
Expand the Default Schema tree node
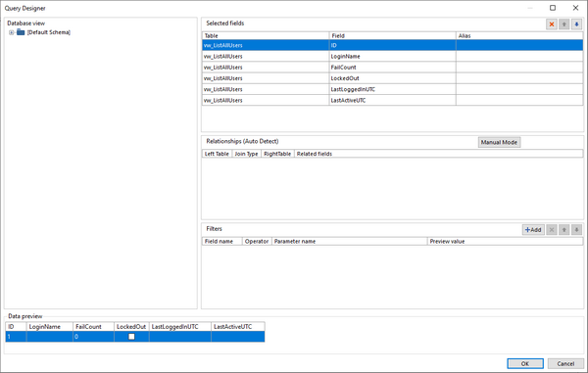click(11, 32)
